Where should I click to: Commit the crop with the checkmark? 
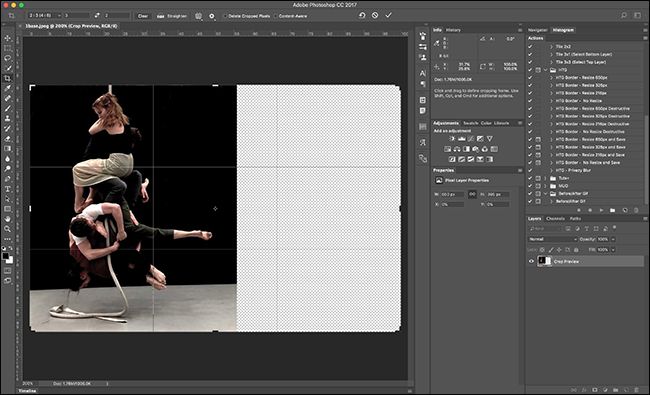point(388,15)
